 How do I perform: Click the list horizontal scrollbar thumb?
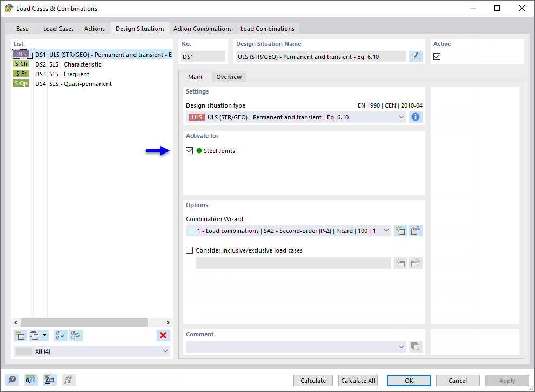coord(84,322)
